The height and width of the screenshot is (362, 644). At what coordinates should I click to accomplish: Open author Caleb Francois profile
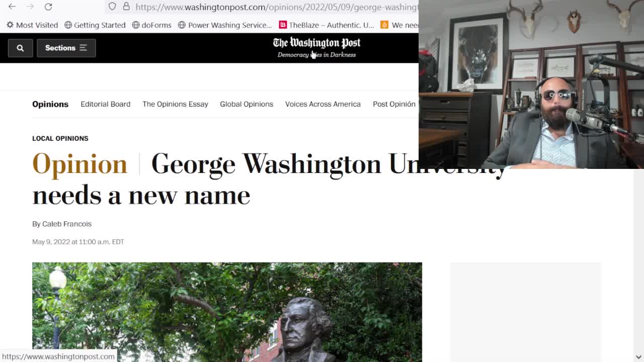point(67,224)
